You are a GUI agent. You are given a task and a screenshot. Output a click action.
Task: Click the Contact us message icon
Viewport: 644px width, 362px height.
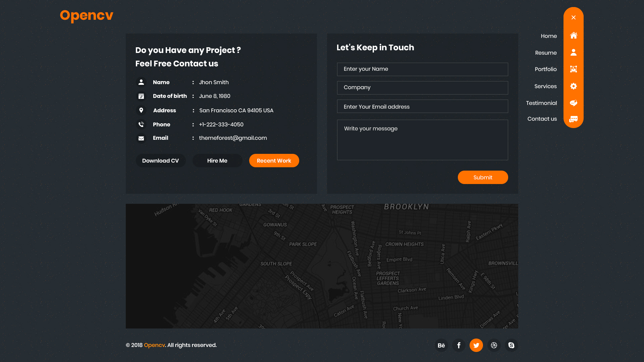[574, 119]
